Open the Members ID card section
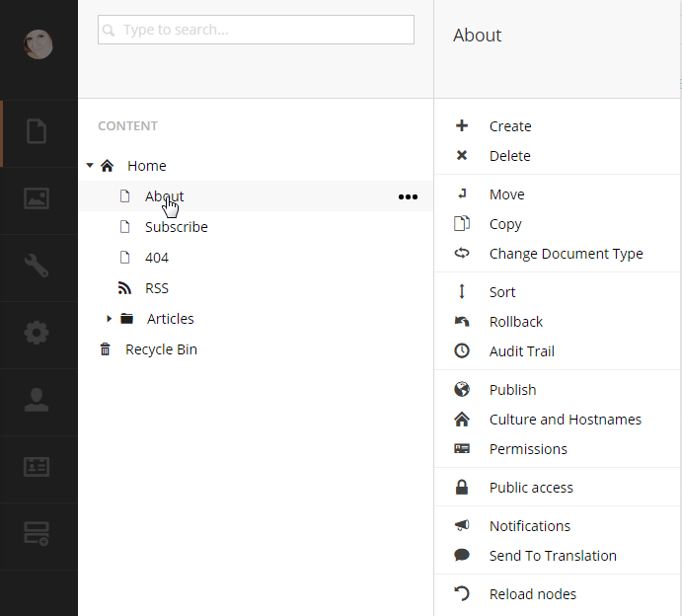This screenshot has width=682, height=616. (x=37, y=467)
